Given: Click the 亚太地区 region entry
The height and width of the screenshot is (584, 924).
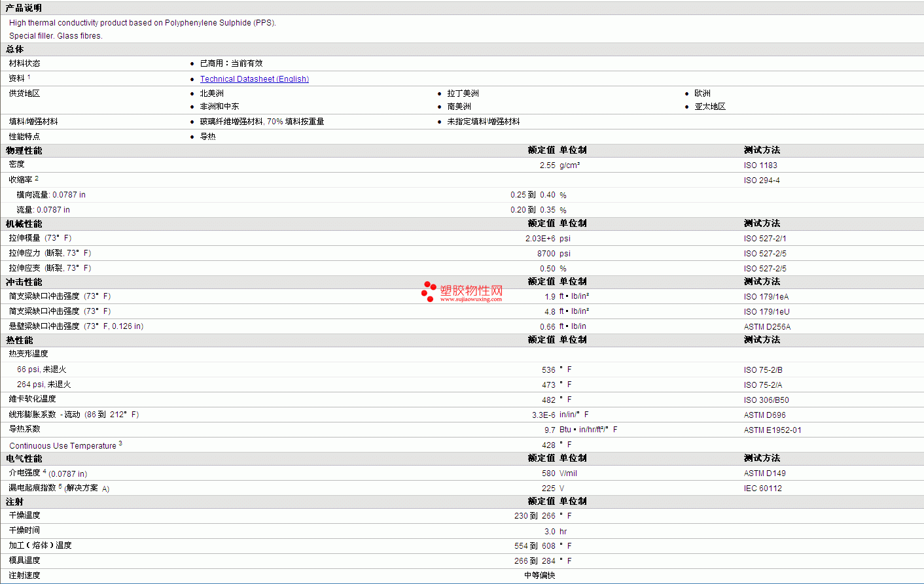Looking at the screenshot, I should [710, 107].
